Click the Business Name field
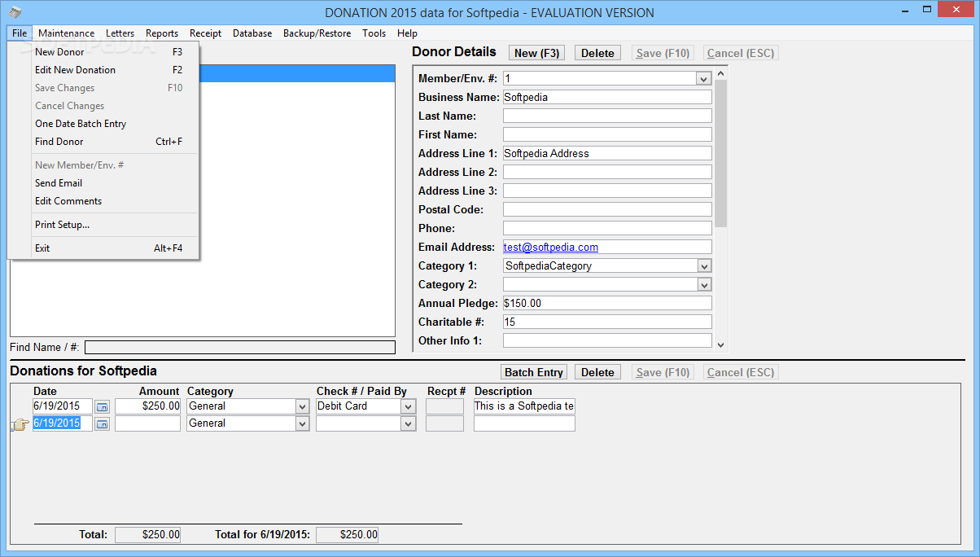980x557 pixels. coord(607,97)
